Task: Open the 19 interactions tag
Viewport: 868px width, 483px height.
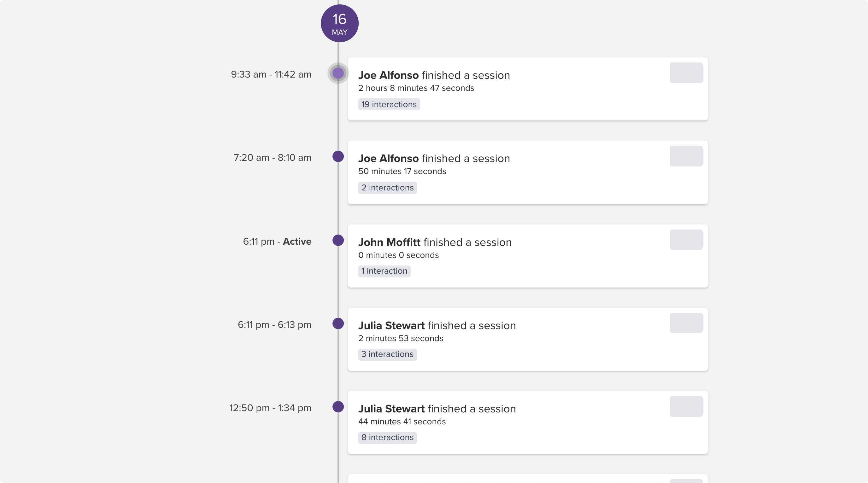Action: click(389, 104)
